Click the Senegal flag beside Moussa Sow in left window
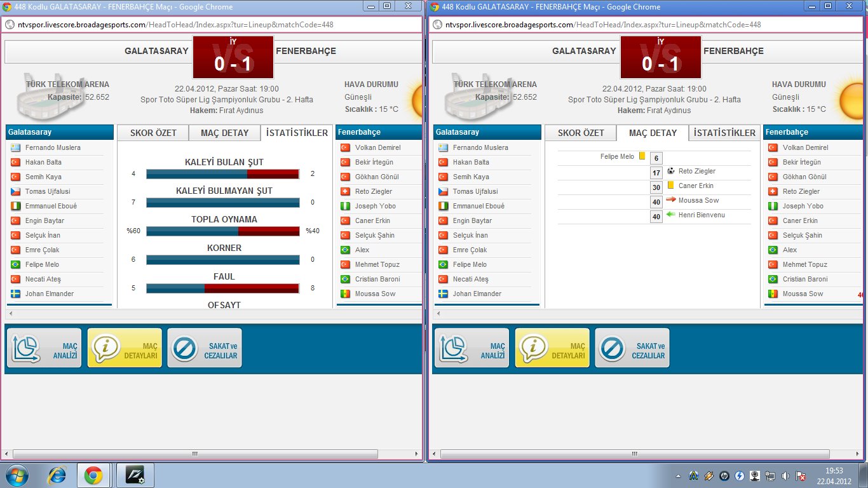 346,294
